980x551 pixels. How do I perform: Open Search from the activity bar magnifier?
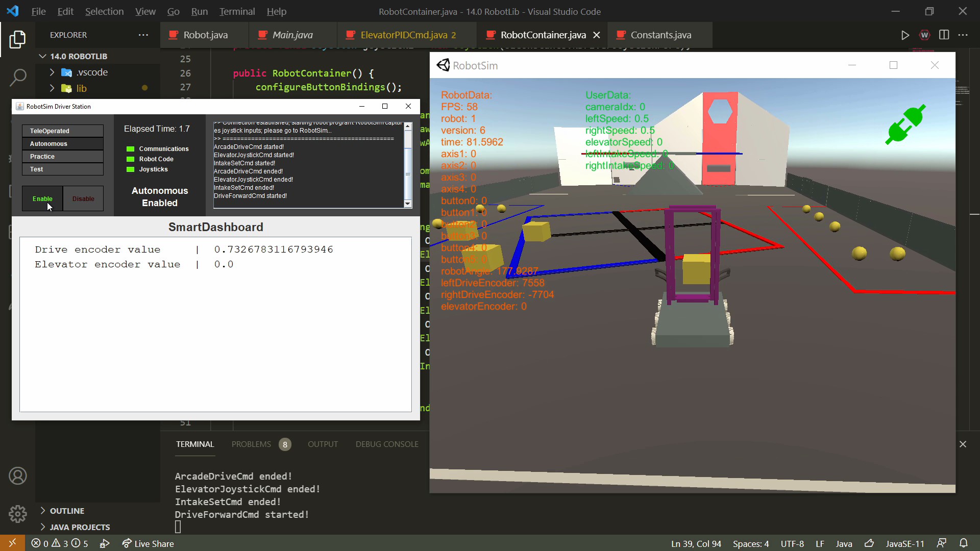[x=18, y=77]
